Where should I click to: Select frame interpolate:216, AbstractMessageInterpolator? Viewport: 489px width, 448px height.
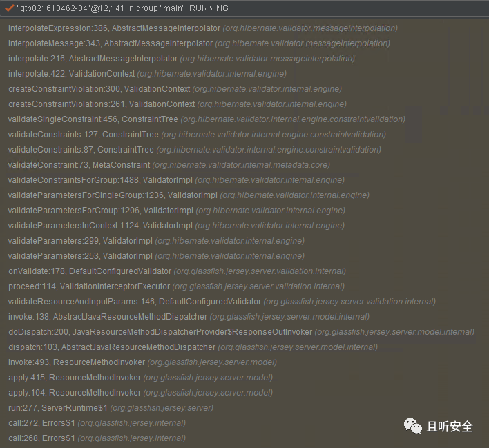click(182, 59)
